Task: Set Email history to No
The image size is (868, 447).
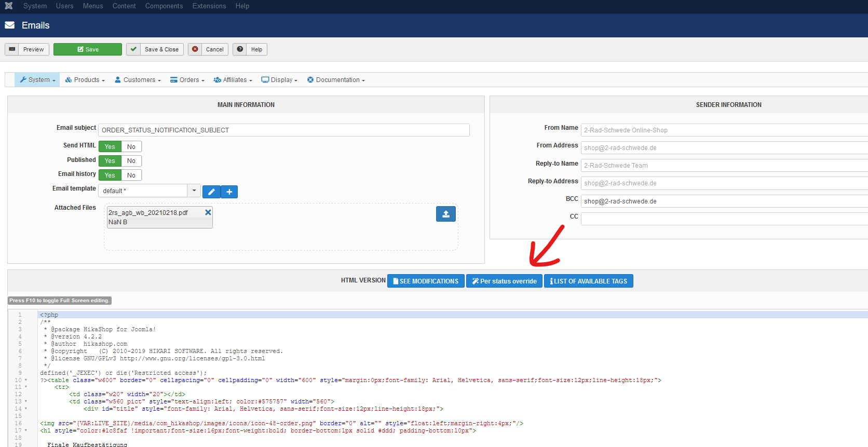Action: 131,175
